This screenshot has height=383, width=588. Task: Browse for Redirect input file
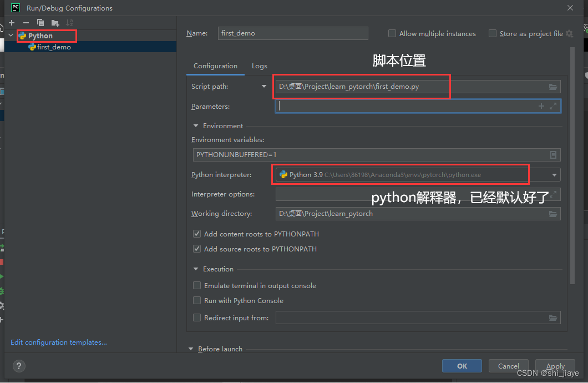tap(552, 318)
